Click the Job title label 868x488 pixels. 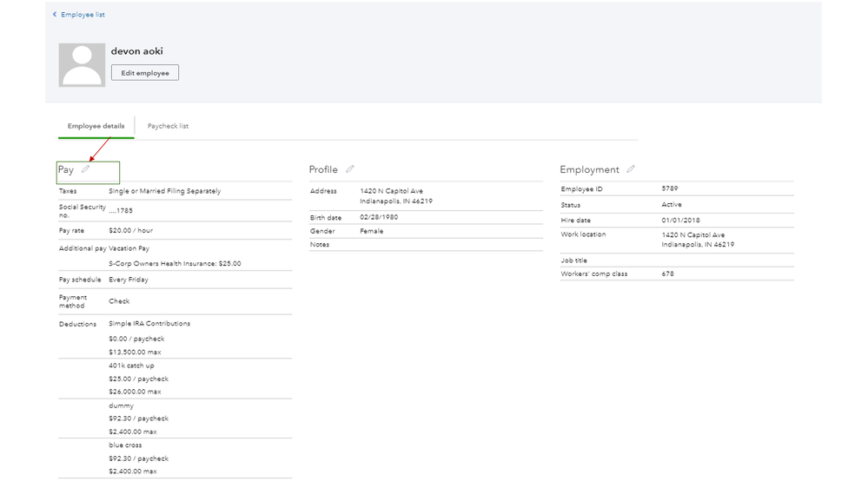pos(574,260)
